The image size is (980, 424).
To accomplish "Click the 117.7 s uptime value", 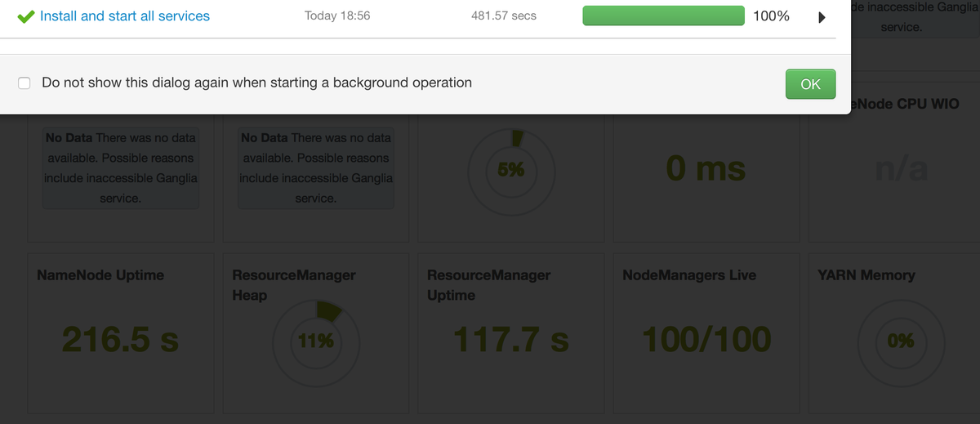I will [510, 339].
